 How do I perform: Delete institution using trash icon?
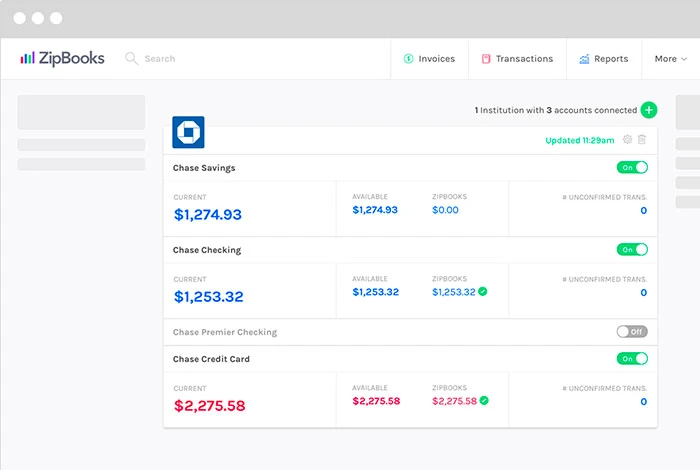642,140
